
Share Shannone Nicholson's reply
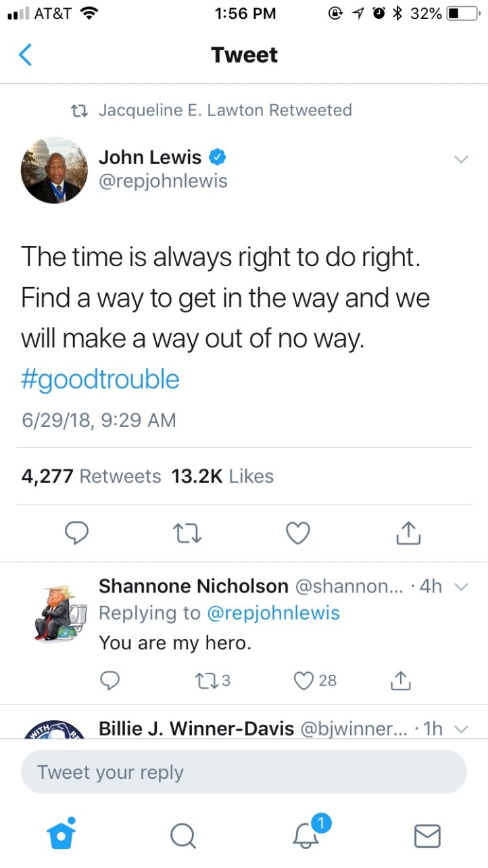tap(401, 680)
